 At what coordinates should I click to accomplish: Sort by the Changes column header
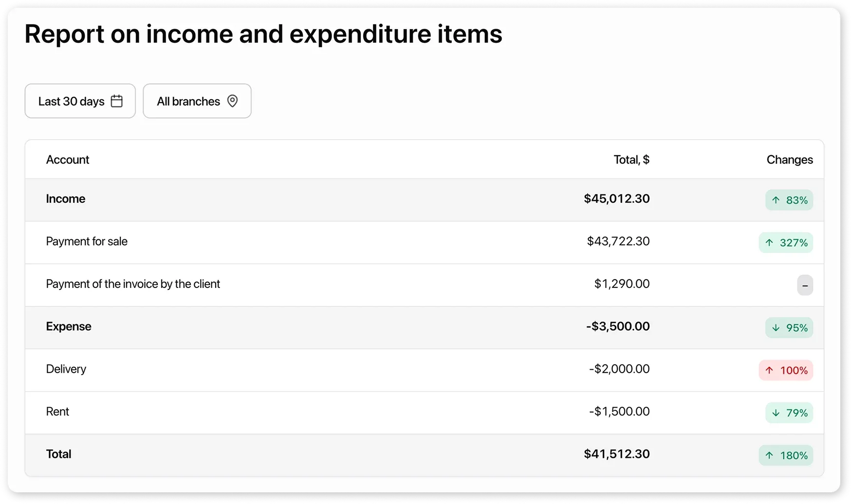pos(789,160)
